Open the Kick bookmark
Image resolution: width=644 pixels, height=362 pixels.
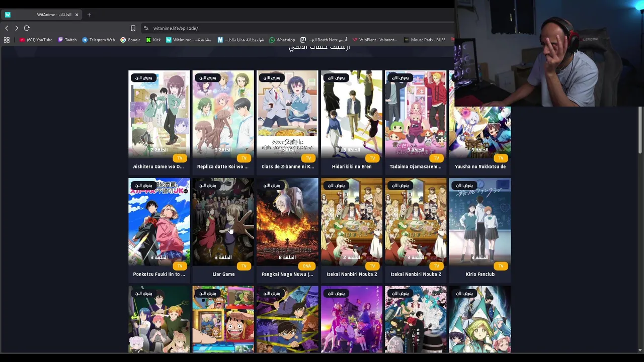pos(153,40)
